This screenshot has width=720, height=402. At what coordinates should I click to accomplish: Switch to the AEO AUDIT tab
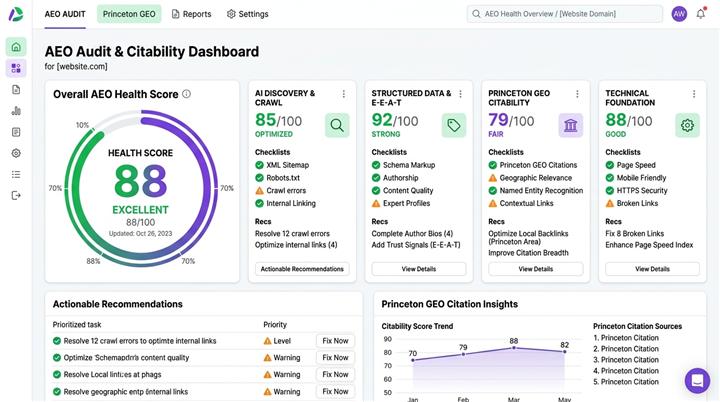pyautogui.click(x=65, y=14)
